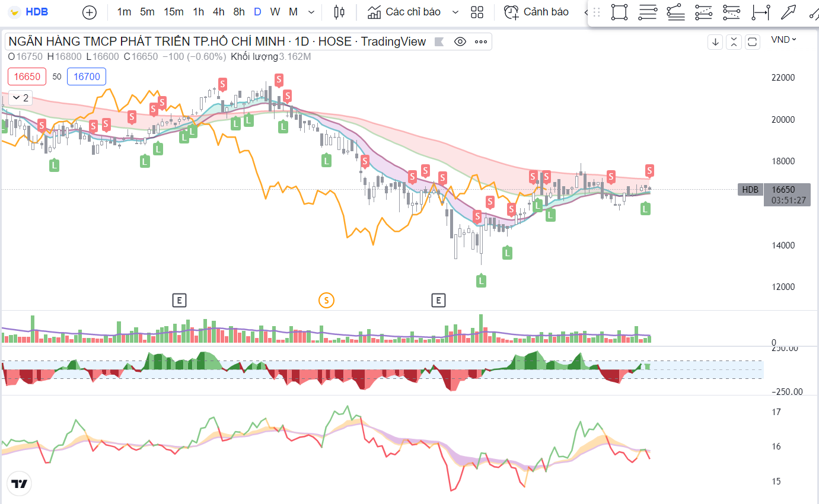Select the Short position tool
The image size is (819, 504).
point(732,12)
